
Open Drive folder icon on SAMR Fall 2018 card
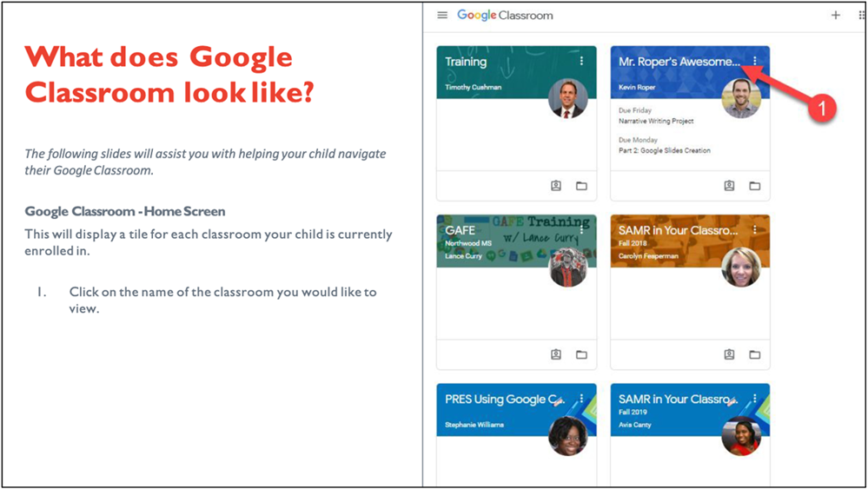click(754, 354)
